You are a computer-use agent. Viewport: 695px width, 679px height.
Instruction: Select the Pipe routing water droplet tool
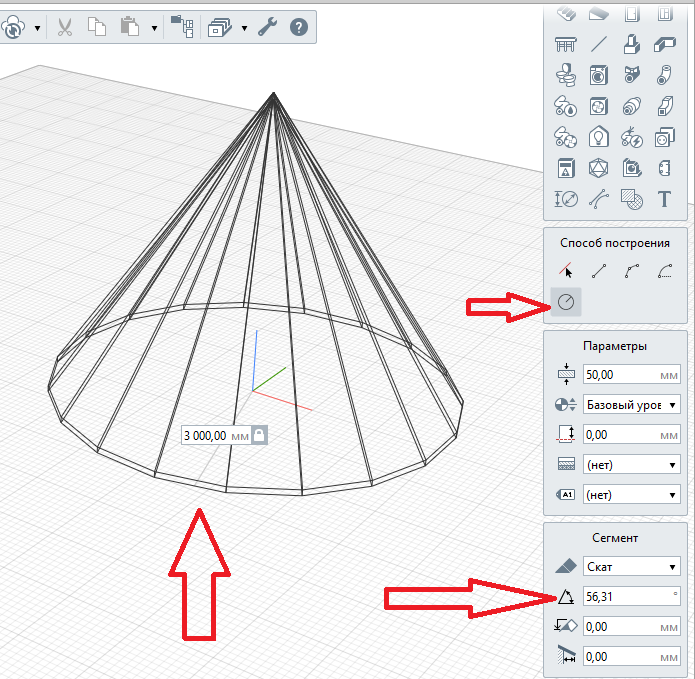566,106
